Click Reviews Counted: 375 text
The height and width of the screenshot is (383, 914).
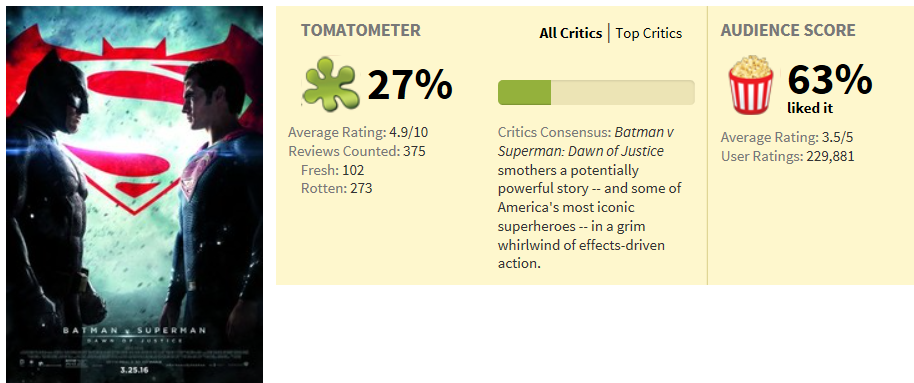(x=357, y=152)
